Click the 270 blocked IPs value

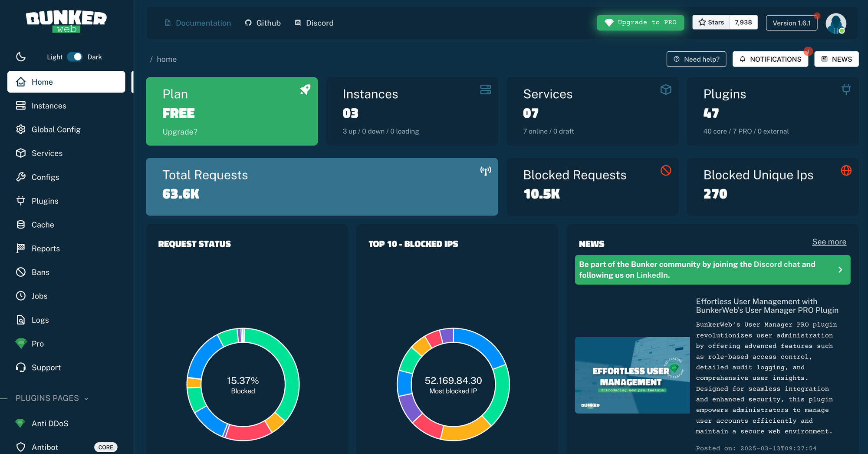pos(715,194)
